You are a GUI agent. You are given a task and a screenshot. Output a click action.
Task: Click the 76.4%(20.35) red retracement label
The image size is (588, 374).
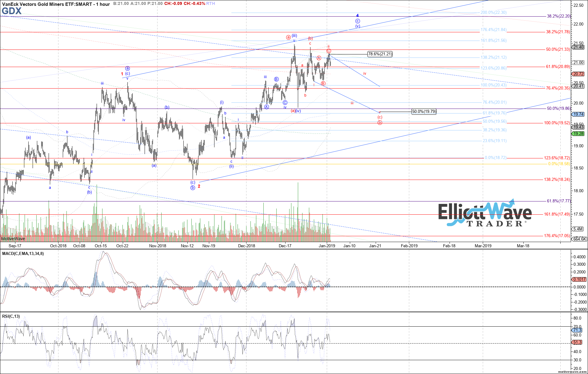pos(558,88)
